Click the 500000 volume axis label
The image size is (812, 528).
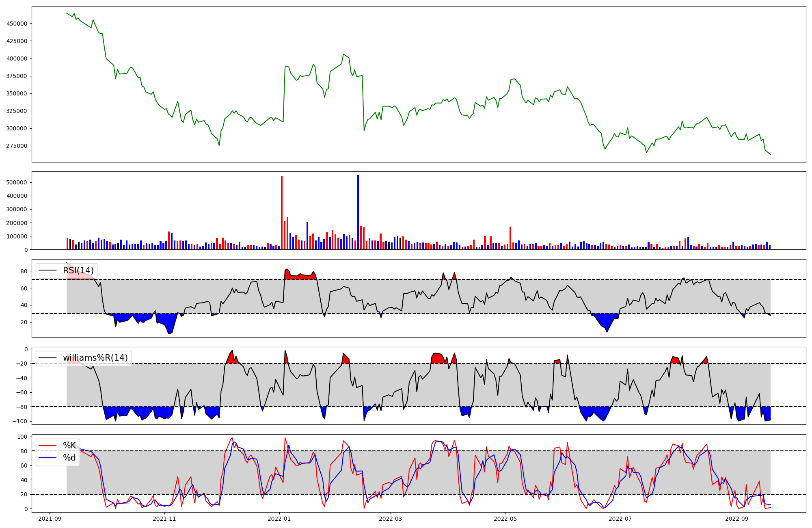[17, 182]
